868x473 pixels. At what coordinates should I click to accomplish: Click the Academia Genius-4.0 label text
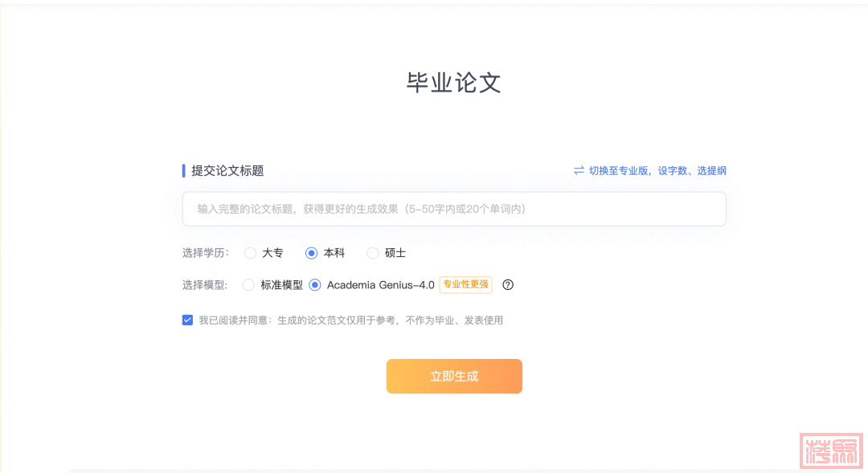[x=380, y=285]
